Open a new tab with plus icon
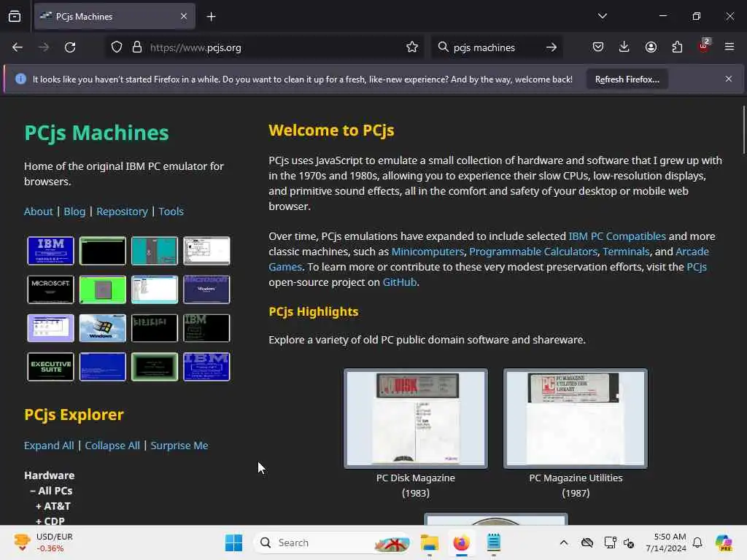This screenshot has height=560, width=747. coord(211,17)
